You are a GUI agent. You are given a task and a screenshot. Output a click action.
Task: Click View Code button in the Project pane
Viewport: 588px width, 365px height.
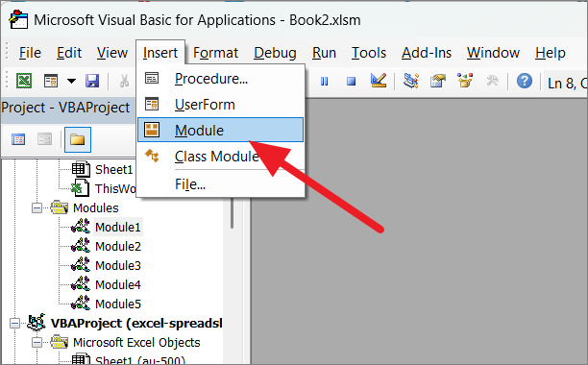18,140
